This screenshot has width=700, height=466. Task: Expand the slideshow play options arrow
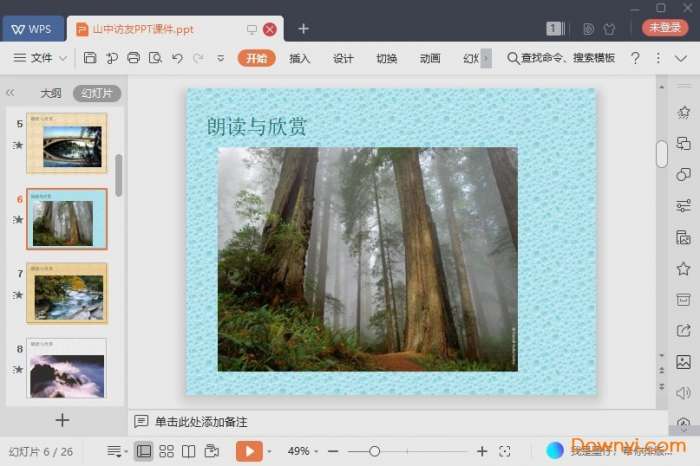pos(269,452)
